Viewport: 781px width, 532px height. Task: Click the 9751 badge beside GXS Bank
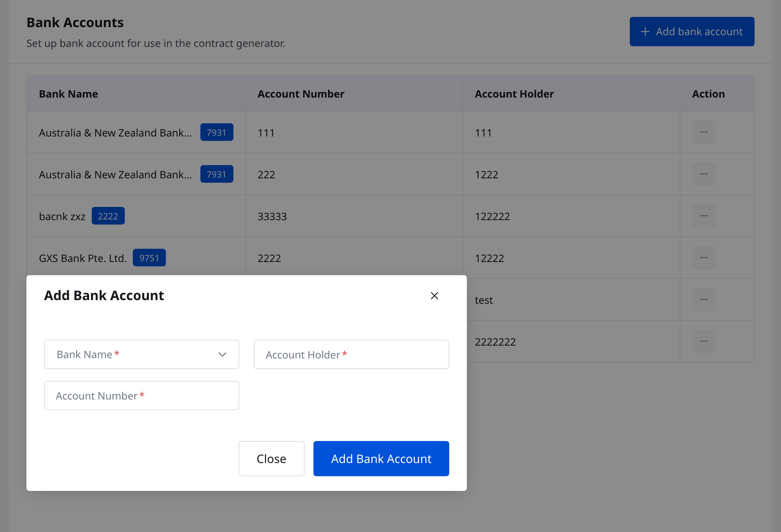[x=149, y=258]
